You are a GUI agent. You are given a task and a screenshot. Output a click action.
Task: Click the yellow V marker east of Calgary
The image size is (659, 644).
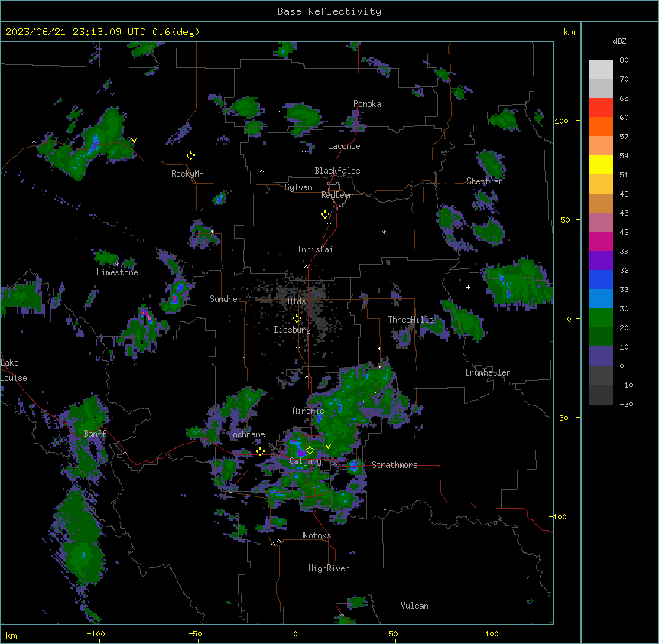pos(328,447)
